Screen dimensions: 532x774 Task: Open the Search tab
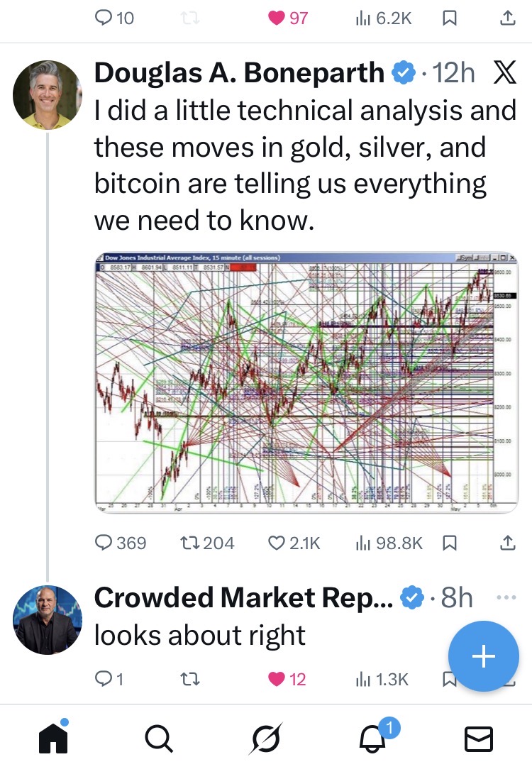159,739
